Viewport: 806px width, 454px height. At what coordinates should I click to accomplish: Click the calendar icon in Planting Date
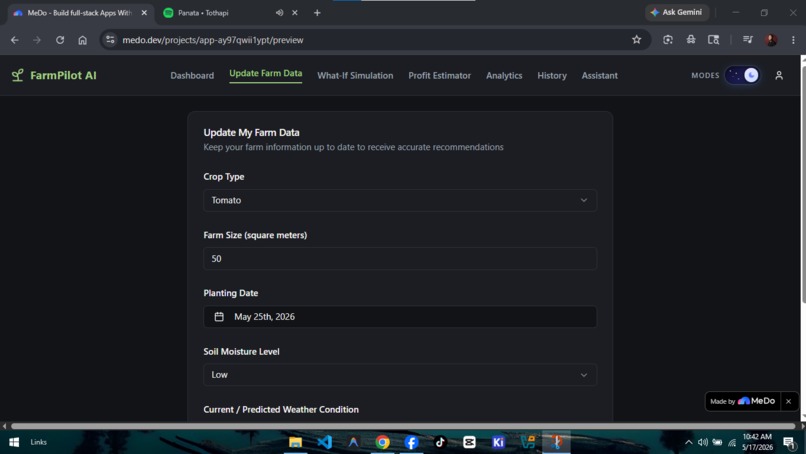(219, 317)
